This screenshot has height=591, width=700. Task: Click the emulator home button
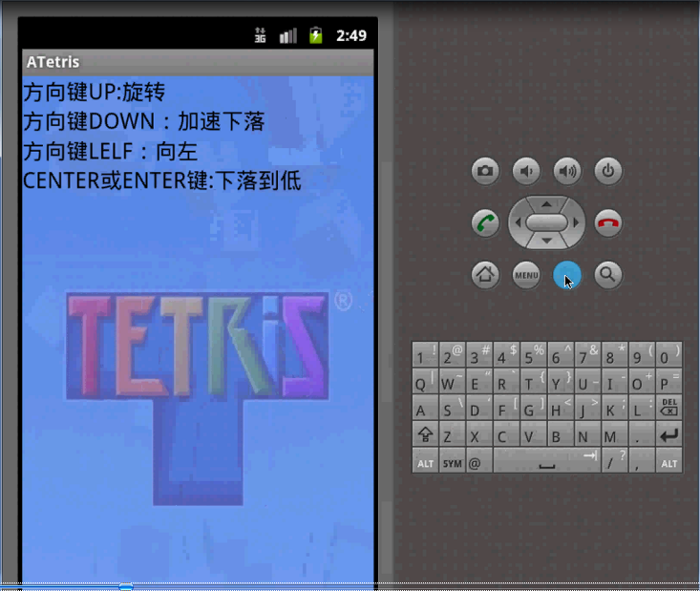[x=485, y=275]
